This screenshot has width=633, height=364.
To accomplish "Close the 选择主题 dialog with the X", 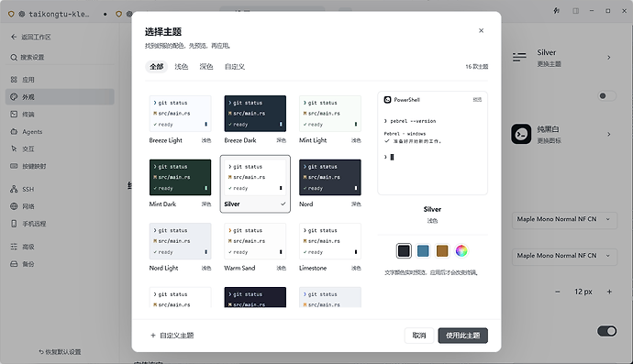I will coord(481,30).
